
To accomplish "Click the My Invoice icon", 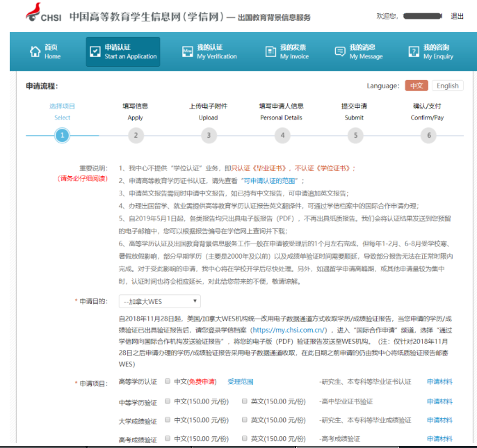I will [270, 51].
